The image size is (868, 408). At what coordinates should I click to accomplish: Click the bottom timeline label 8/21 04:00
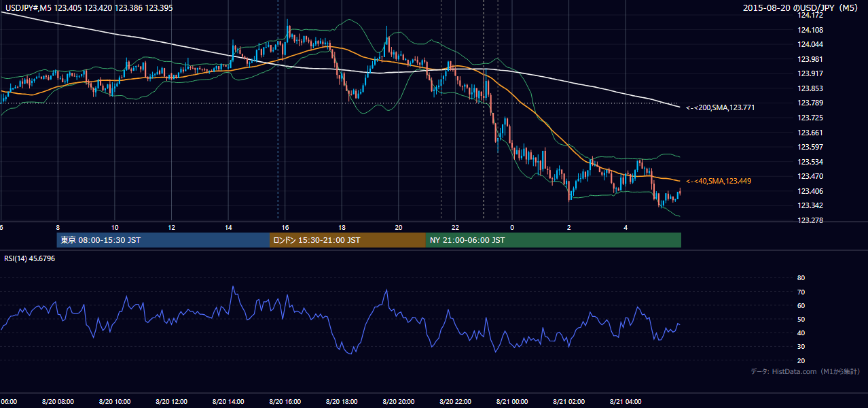pyautogui.click(x=626, y=401)
